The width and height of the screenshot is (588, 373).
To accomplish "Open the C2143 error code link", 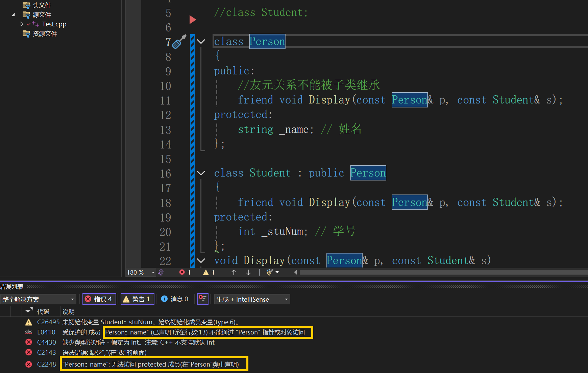I will [47, 352].
